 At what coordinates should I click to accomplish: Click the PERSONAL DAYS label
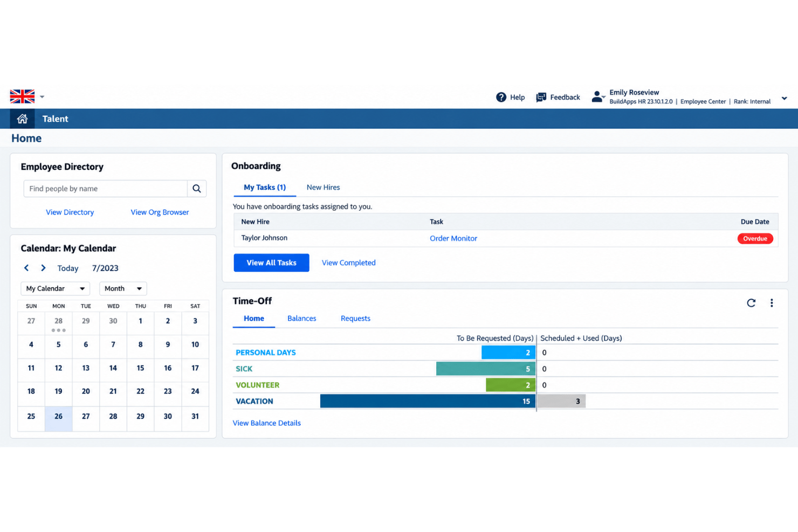pyautogui.click(x=266, y=353)
